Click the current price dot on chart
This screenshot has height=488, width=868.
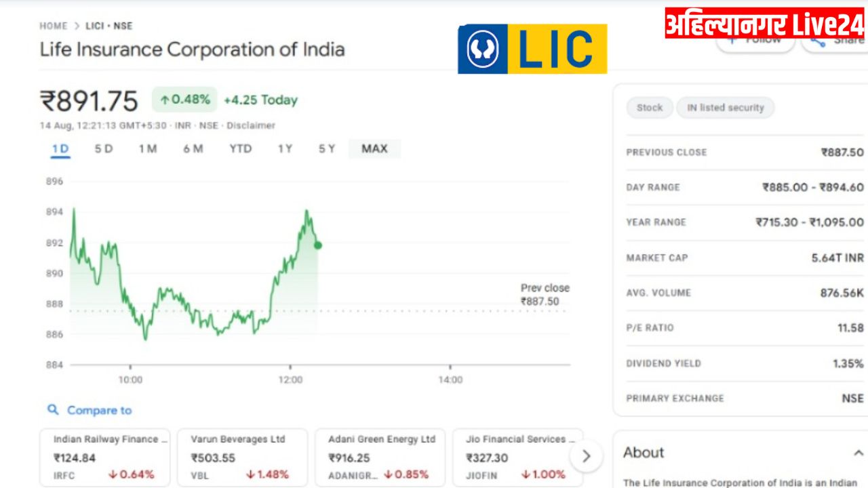pyautogui.click(x=318, y=245)
